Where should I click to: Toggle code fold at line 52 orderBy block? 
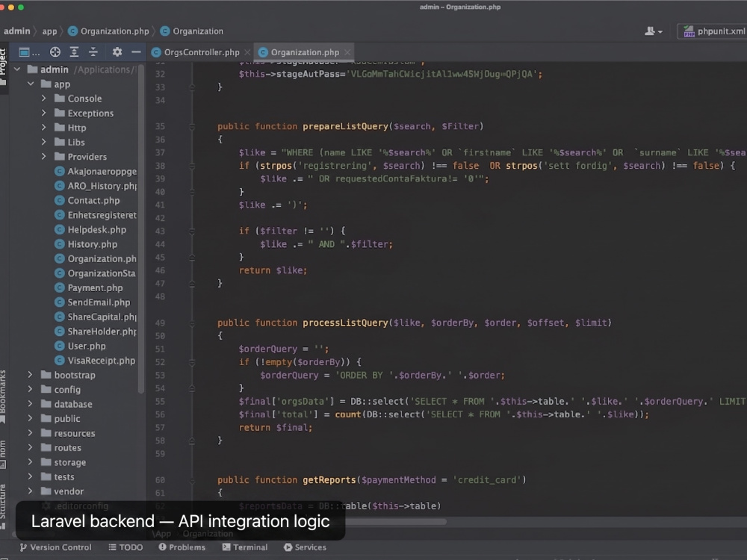click(x=192, y=362)
